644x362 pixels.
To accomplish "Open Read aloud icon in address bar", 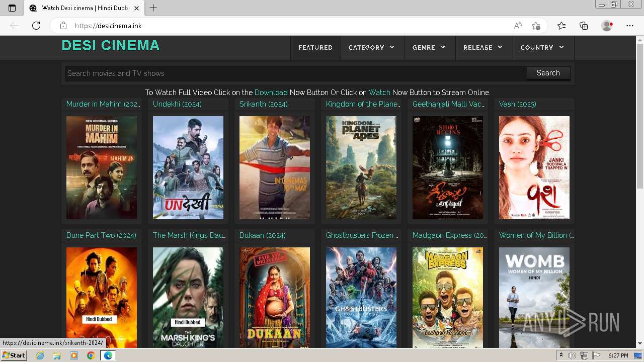I will (518, 26).
